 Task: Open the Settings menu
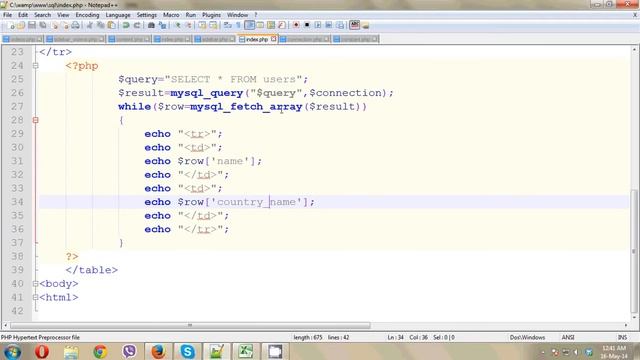147,15
